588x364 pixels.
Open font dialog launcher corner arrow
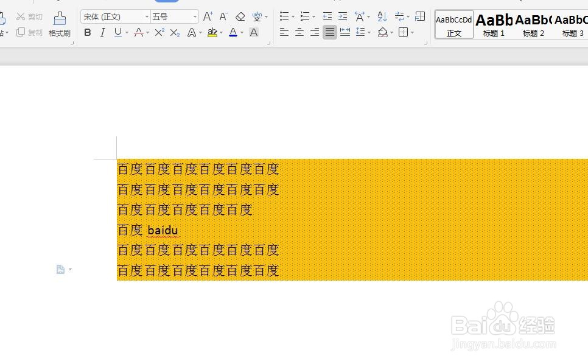269,43
